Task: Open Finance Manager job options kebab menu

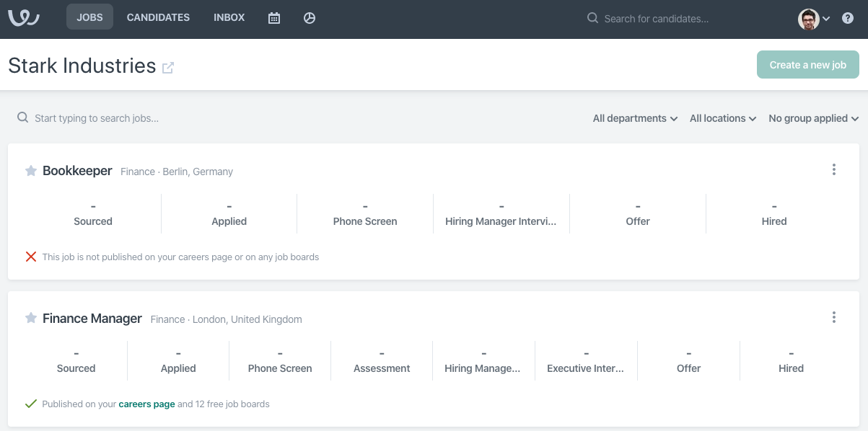Action: tap(834, 317)
